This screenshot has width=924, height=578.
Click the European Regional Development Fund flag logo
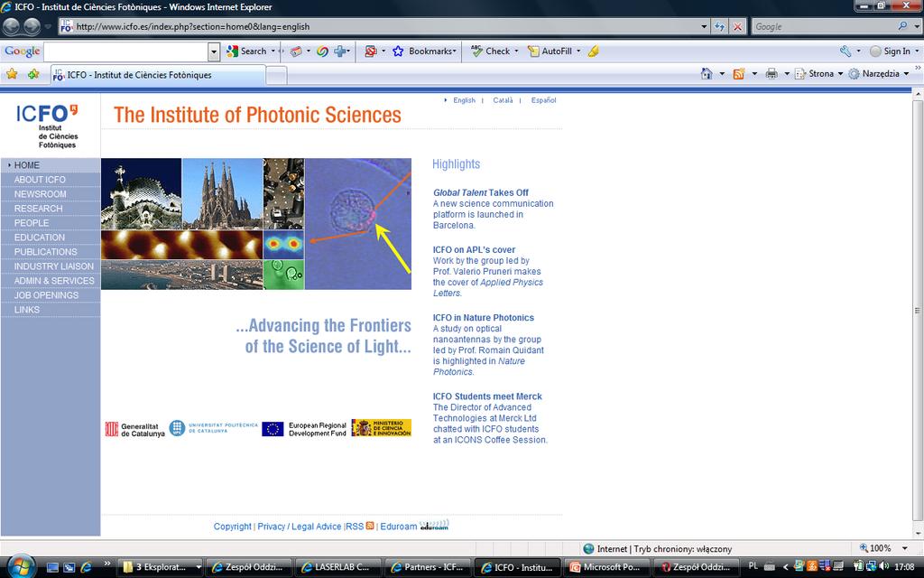tap(273, 429)
